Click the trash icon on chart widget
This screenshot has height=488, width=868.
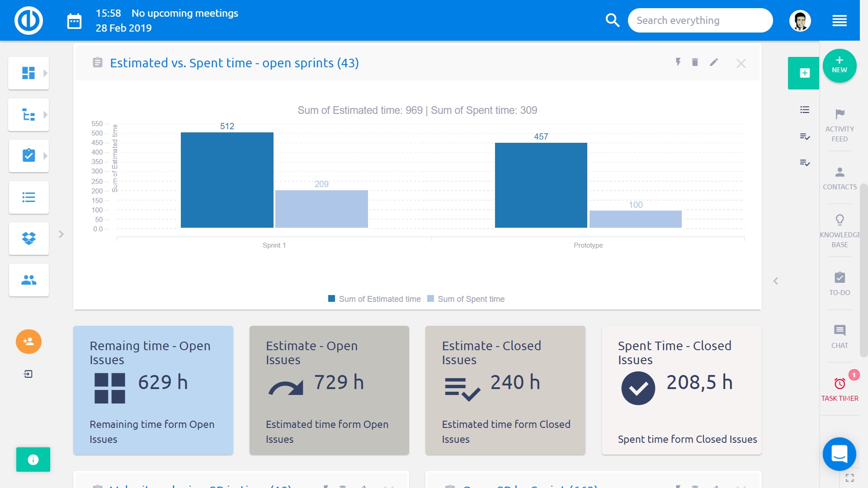click(695, 62)
